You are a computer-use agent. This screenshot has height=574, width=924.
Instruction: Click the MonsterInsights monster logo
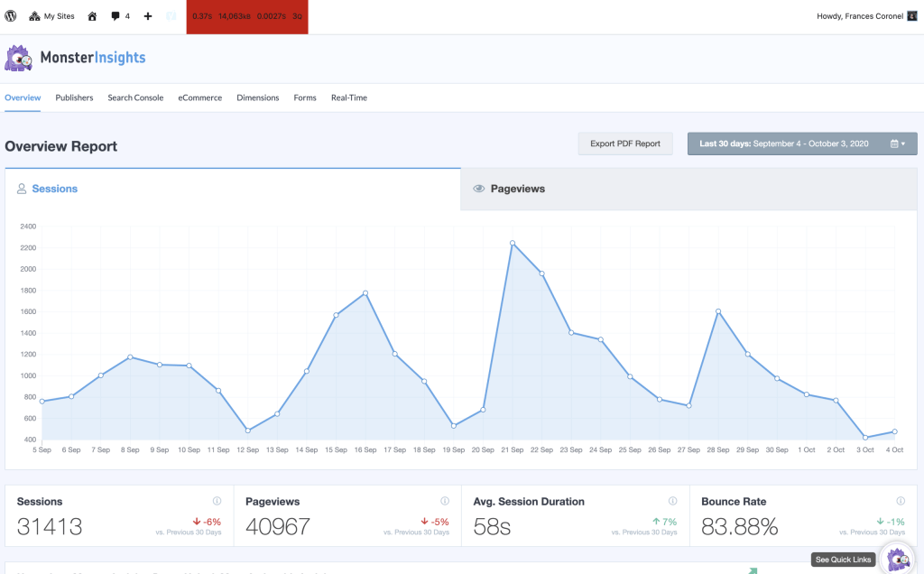click(x=18, y=59)
